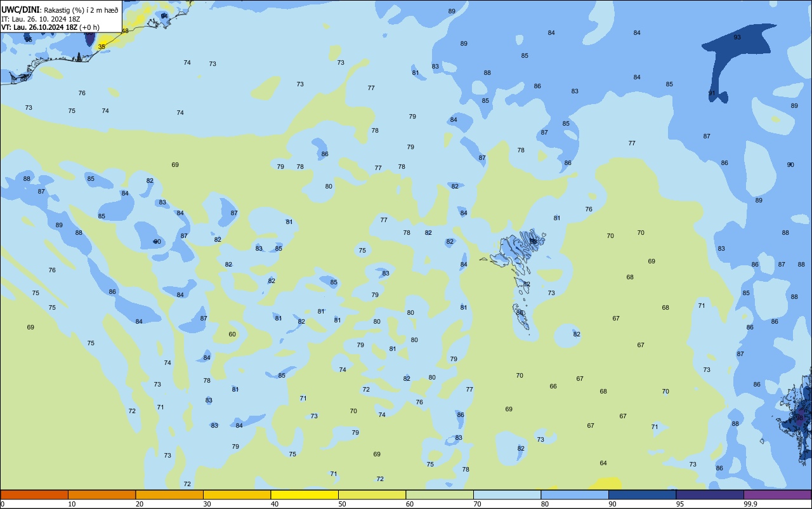This screenshot has width=812, height=509.
Task: Click the humidity value "93" on the map
Action: point(737,37)
